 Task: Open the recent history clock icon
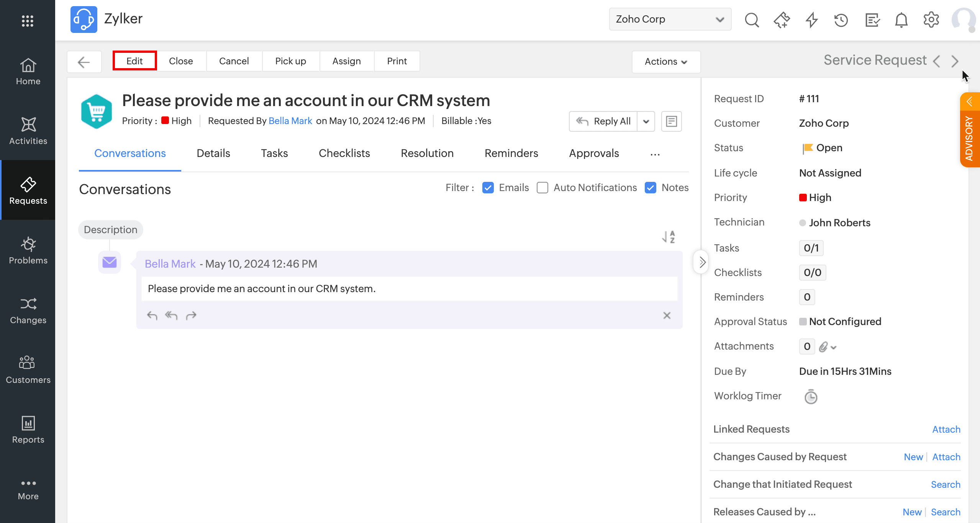click(x=841, y=20)
